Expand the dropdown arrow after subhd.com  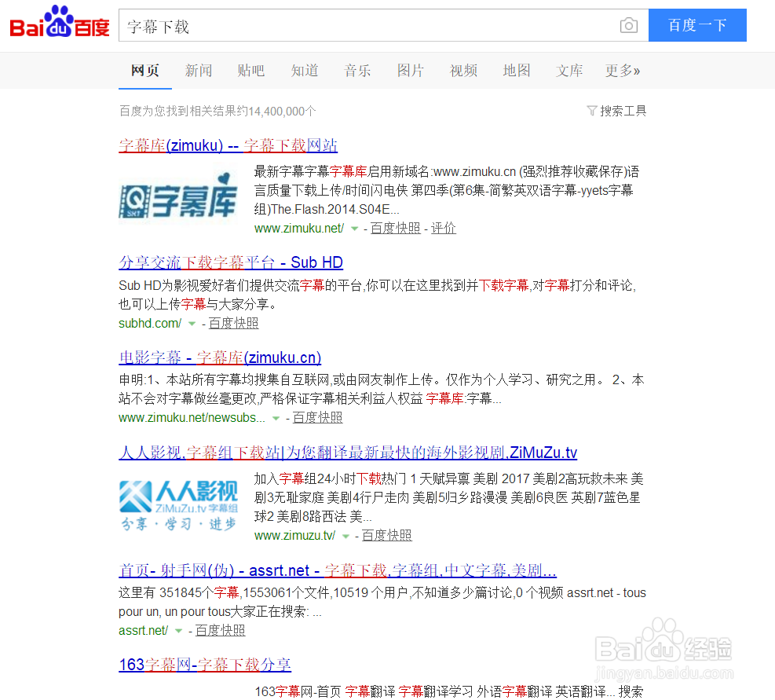pos(192,323)
